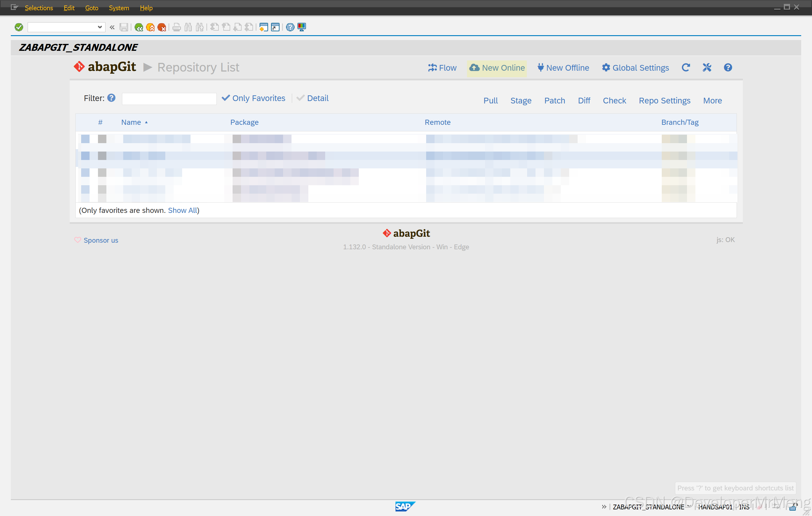Toggle the Only Favorites filter
The image size is (812, 516).
click(x=254, y=98)
